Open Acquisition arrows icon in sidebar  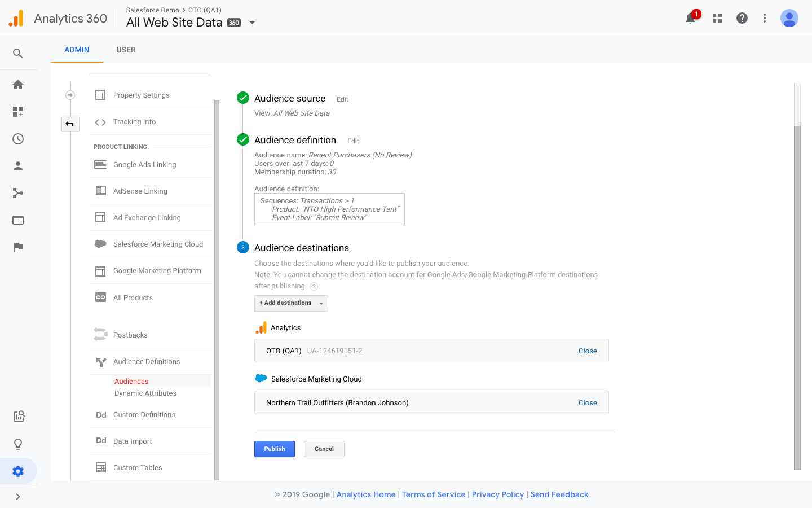coord(18,193)
